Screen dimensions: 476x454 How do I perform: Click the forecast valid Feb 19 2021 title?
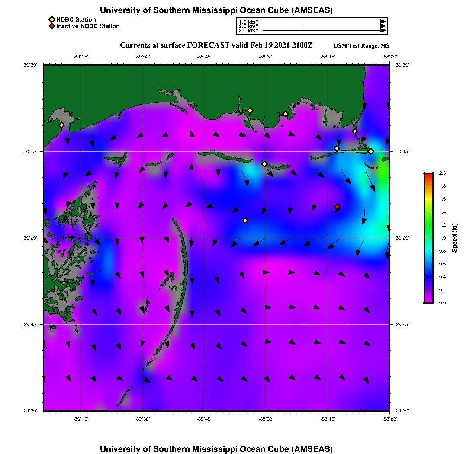point(216,45)
